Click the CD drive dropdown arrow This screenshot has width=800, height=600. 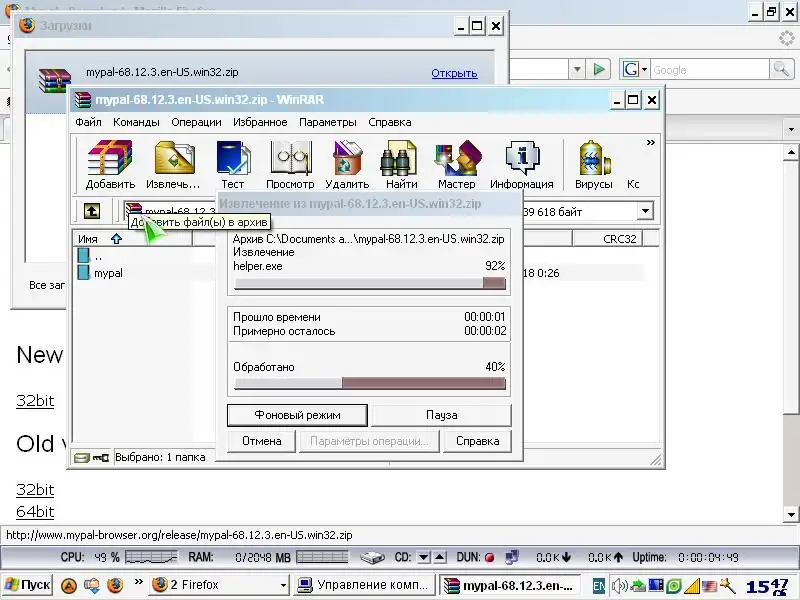click(423, 558)
